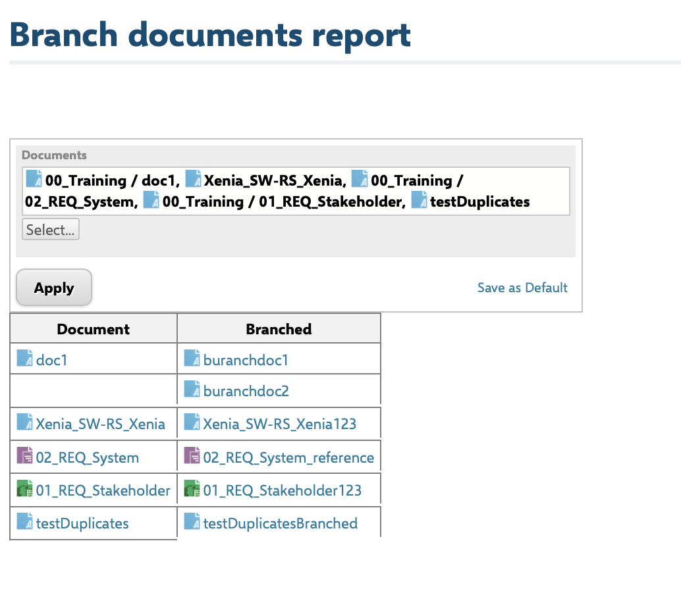Open Xenia_SW-RS_Xenia123 branched link
The height and width of the screenshot is (616, 681).
point(280,424)
